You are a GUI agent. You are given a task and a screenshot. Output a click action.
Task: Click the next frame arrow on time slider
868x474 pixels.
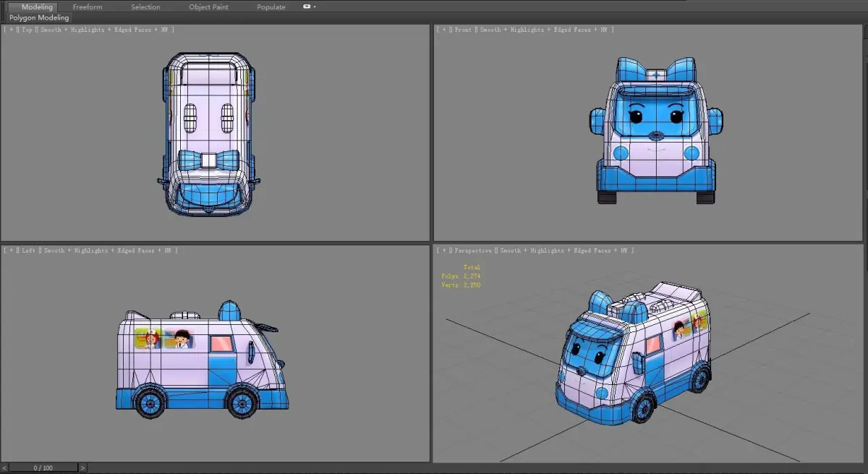(83, 468)
